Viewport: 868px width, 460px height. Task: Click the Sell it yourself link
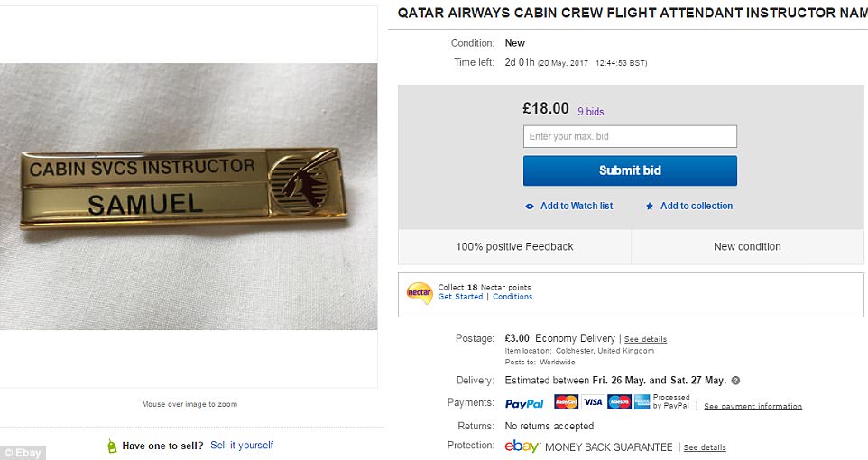coord(242,446)
